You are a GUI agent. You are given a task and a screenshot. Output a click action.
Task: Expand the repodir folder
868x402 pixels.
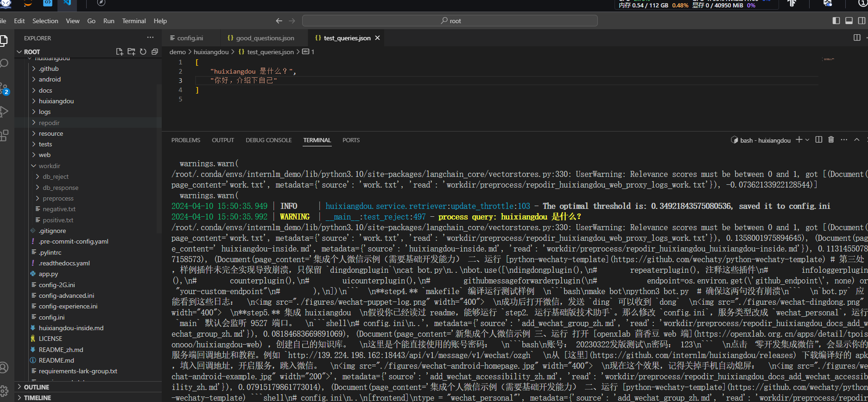[88, 123]
